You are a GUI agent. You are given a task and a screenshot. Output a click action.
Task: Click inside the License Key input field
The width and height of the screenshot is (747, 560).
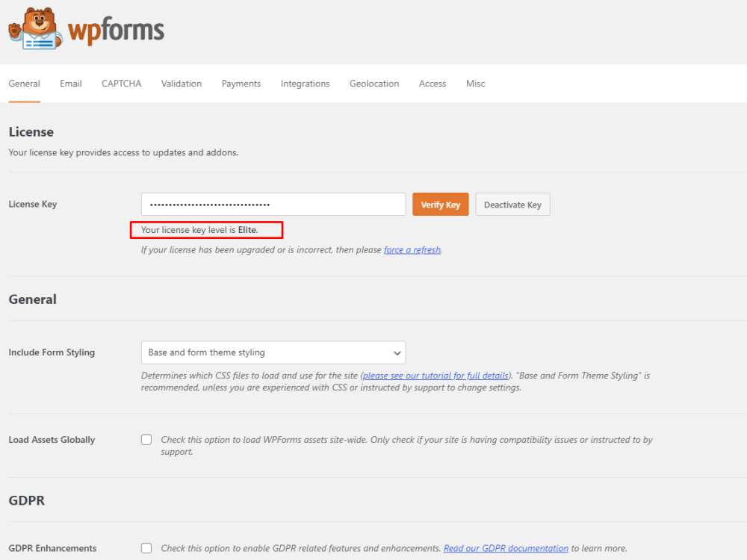tap(273, 204)
